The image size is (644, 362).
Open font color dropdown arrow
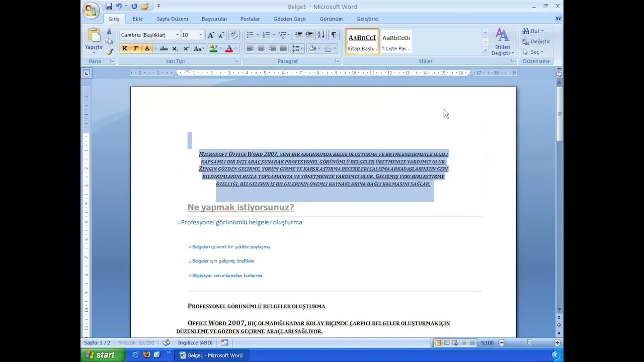pyautogui.click(x=236, y=49)
